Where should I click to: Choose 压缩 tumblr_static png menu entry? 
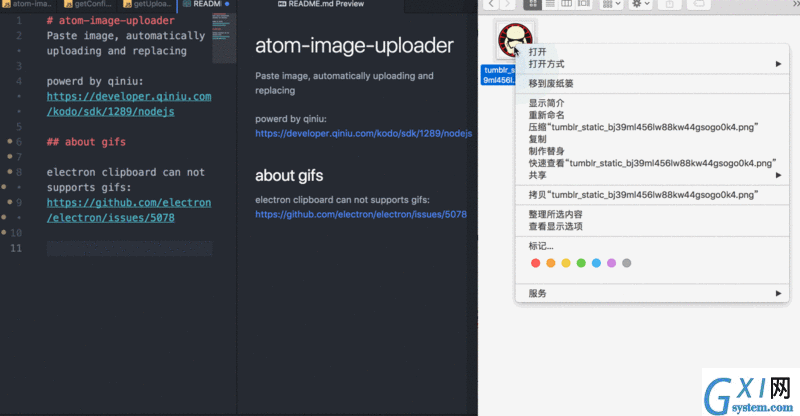pyautogui.click(x=653, y=127)
